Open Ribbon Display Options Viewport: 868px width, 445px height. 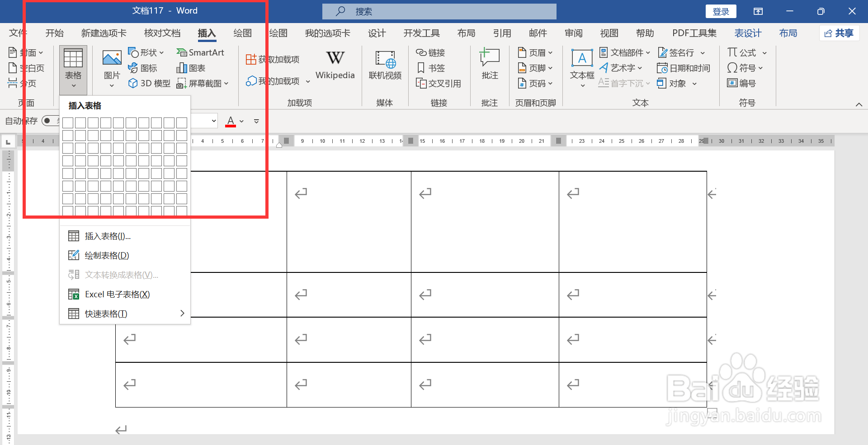point(758,11)
